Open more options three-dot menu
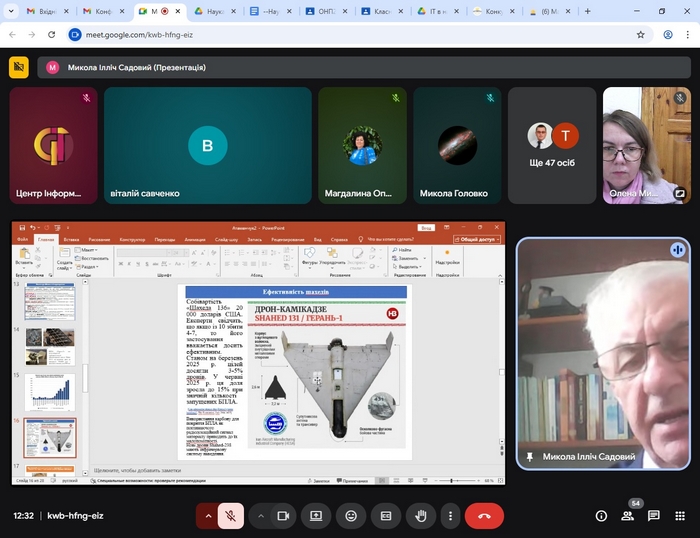The image size is (700, 538). coord(450,516)
